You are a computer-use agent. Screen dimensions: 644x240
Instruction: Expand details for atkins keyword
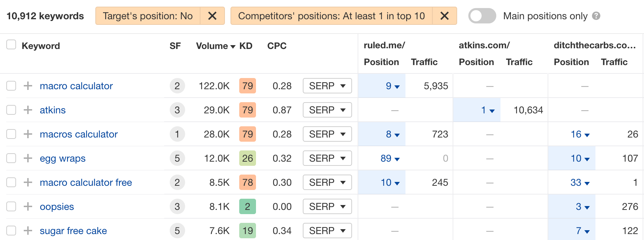point(27,110)
